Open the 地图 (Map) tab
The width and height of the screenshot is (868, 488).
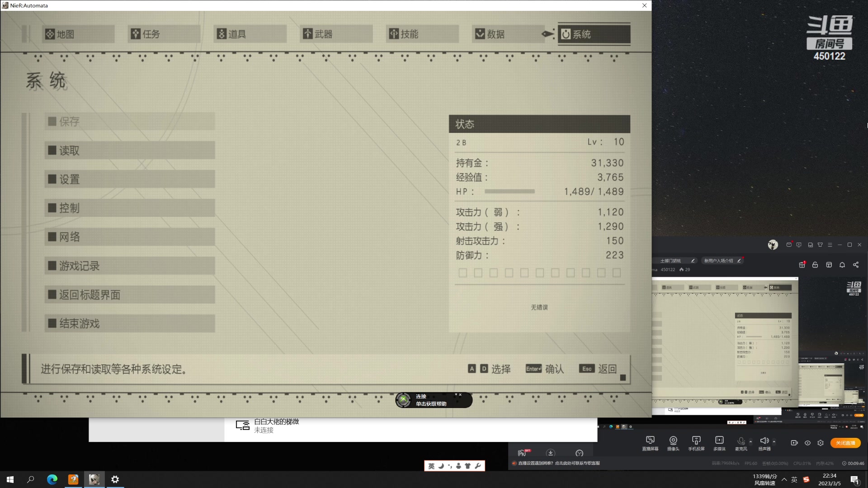[x=78, y=34]
